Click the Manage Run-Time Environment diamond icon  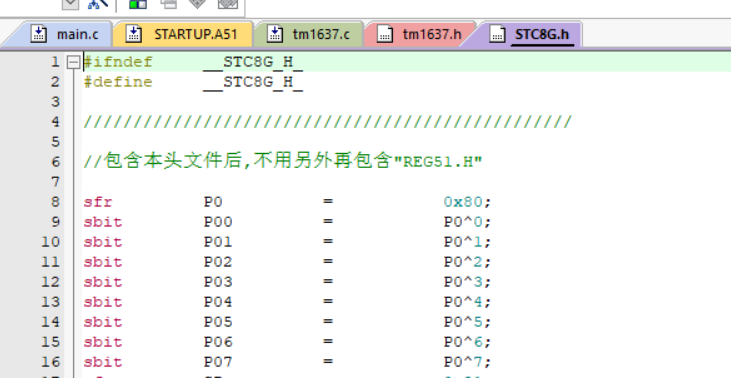(198, 4)
